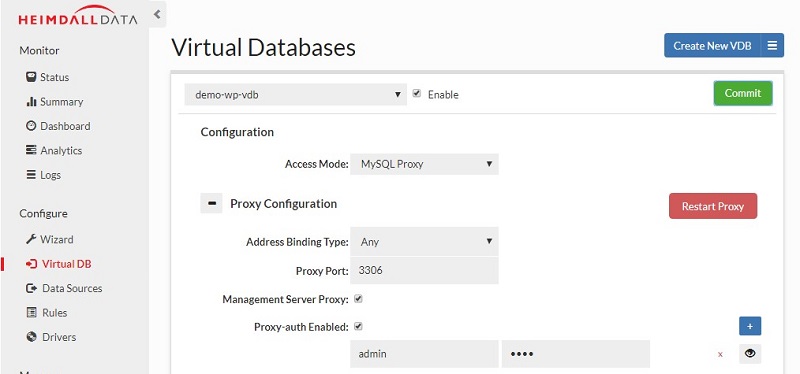
Task: Uncheck Management Server Proxy checkbox
Action: 358,299
